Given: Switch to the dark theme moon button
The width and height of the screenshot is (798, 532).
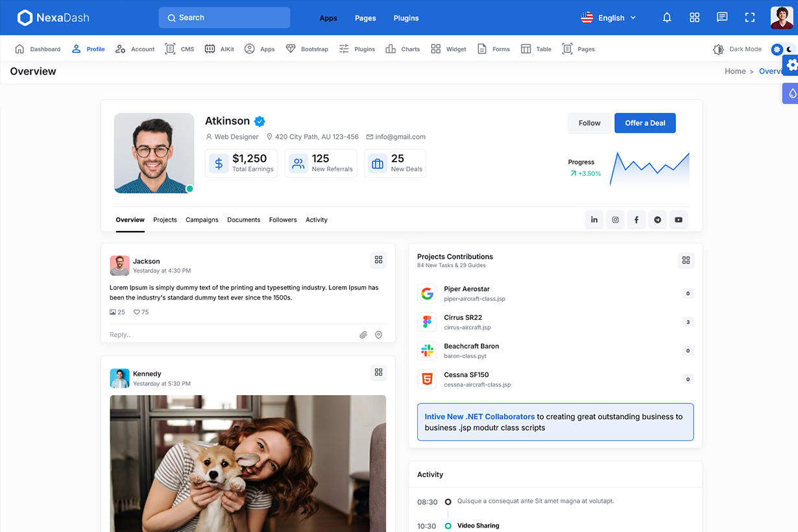Looking at the screenshot, I should coord(790,49).
